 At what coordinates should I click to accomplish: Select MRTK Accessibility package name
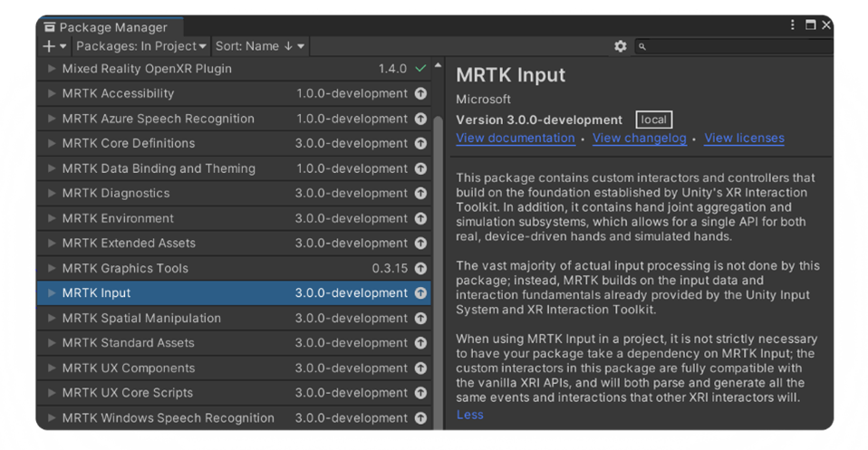pyautogui.click(x=118, y=93)
